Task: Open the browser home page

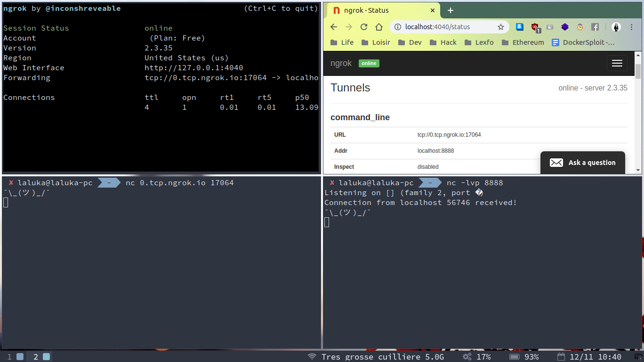Action: tap(379, 27)
